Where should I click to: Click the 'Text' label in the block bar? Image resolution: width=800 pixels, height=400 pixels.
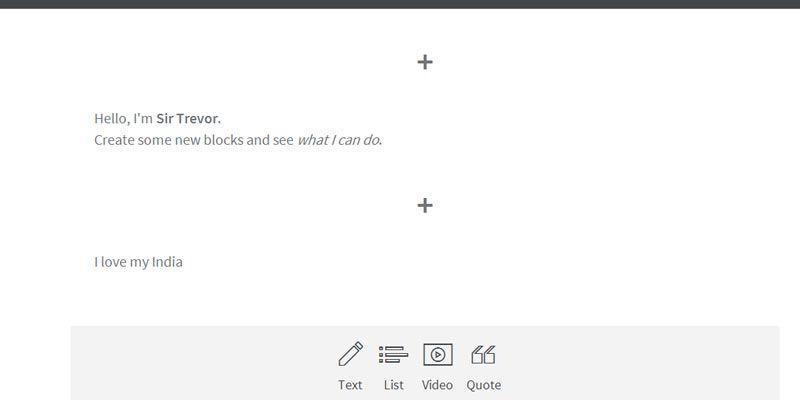click(350, 385)
